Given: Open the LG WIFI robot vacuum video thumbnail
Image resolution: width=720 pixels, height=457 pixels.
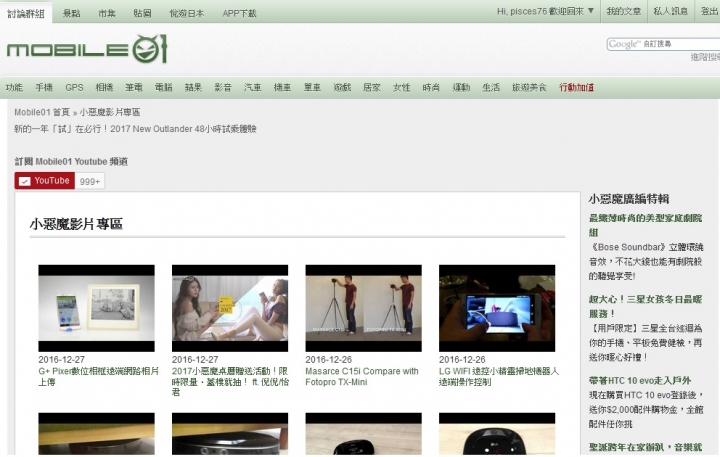Looking at the screenshot, I should (497, 308).
